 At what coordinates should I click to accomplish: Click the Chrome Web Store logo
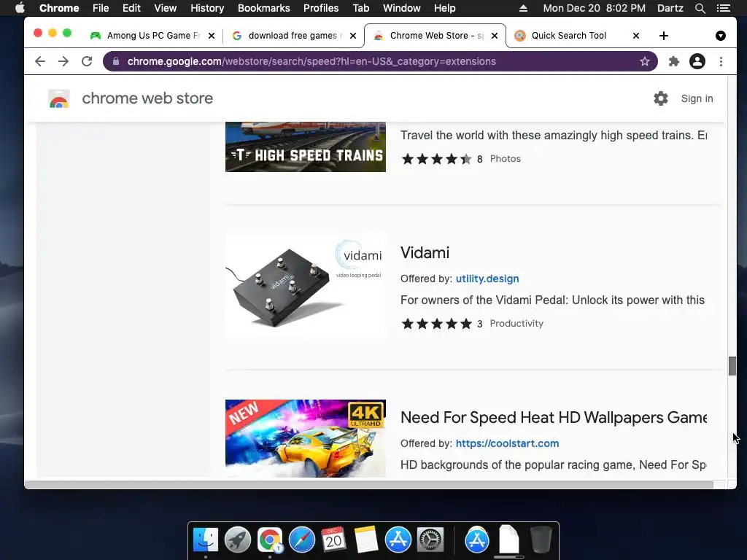point(59,99)
